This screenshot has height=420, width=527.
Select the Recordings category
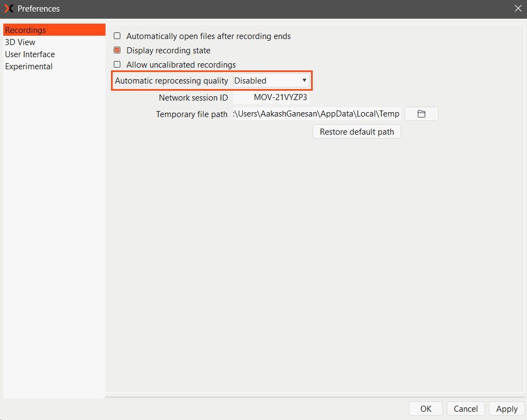pos(54,30)
